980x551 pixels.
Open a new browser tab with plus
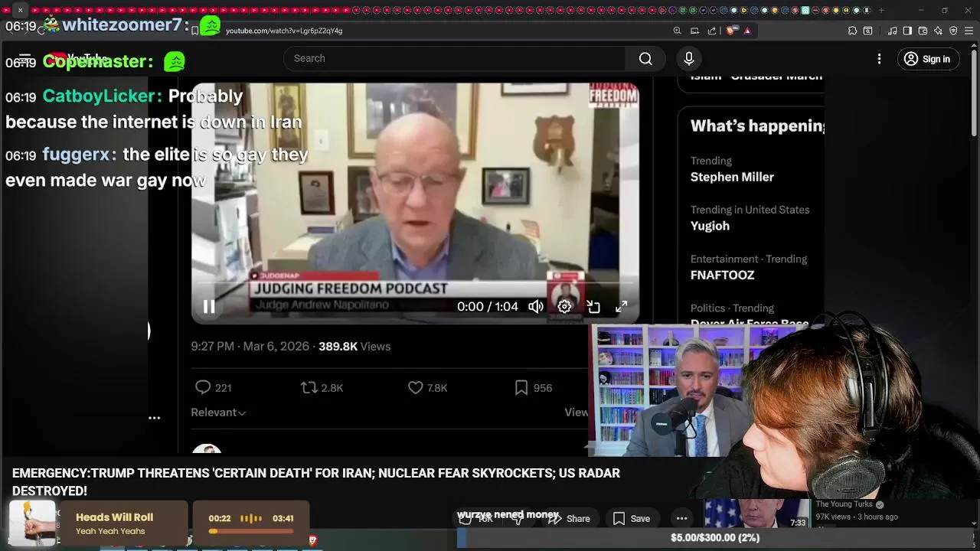coord(881,11)
